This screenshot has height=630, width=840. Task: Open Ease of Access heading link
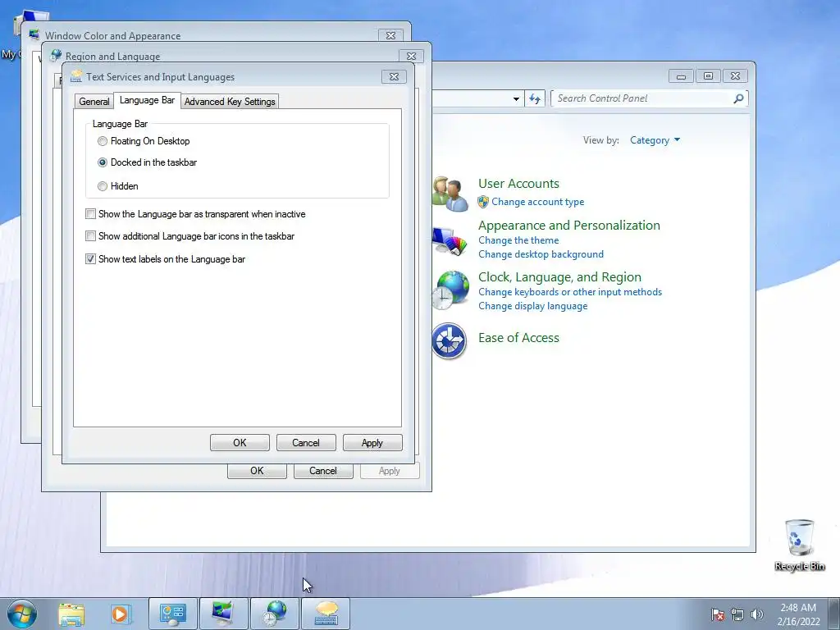point(518,338)
